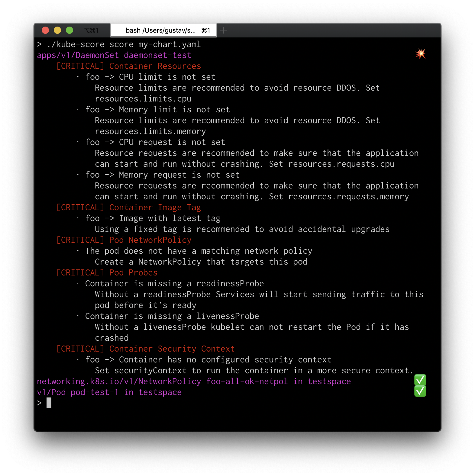Click the ./kube-score score my-chart.yaml command
475x476 pixels.
click(x=124, y=44)
